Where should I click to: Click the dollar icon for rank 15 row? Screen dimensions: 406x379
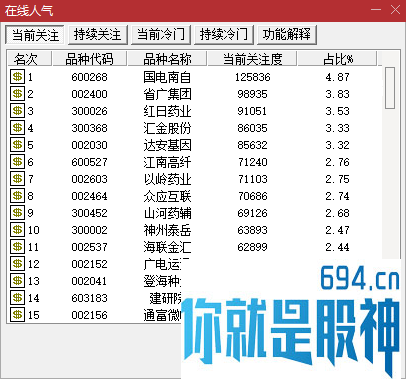(17, 315)
